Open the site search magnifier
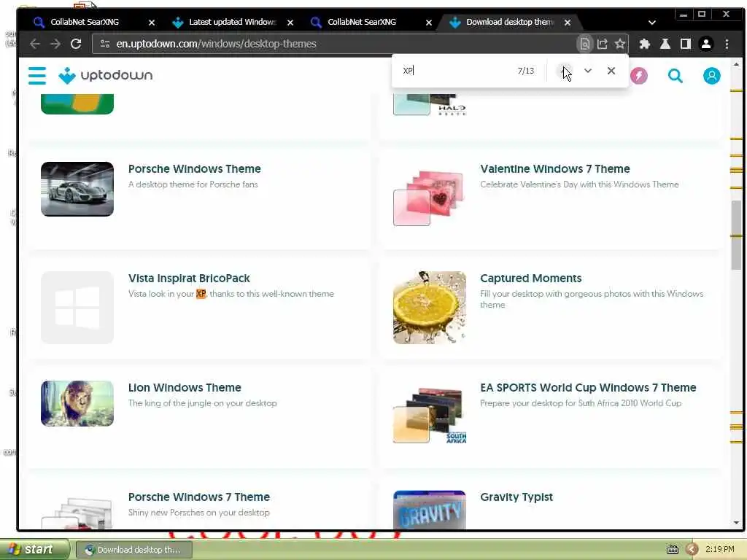Screen dimensions: 747x560 (675, 76)
